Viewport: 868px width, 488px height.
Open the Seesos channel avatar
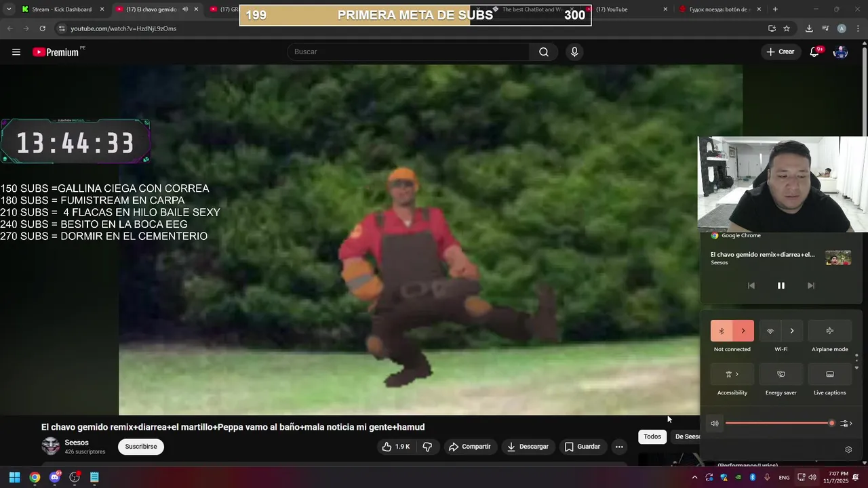pyautogui.click(x=51, y=446)
